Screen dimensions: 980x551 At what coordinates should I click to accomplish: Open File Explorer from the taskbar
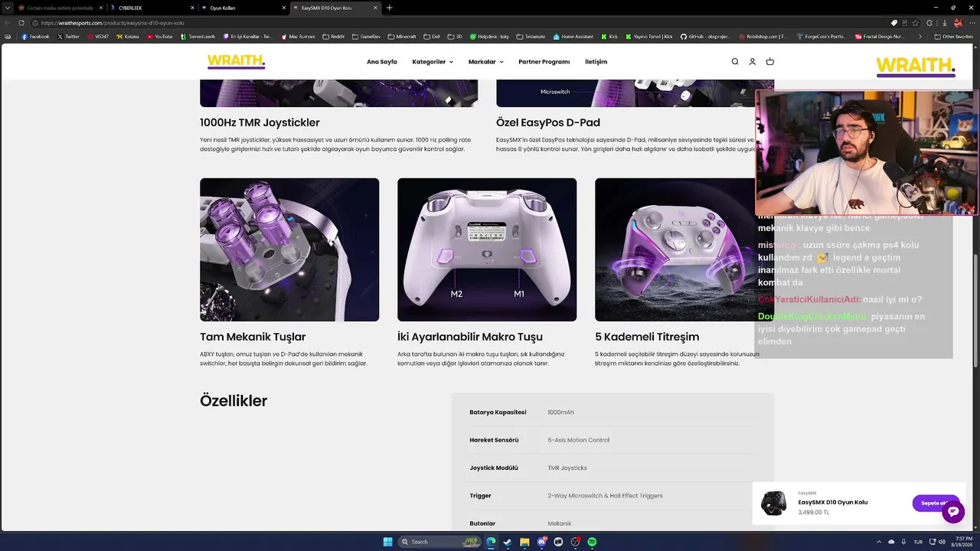pos(524,542)
